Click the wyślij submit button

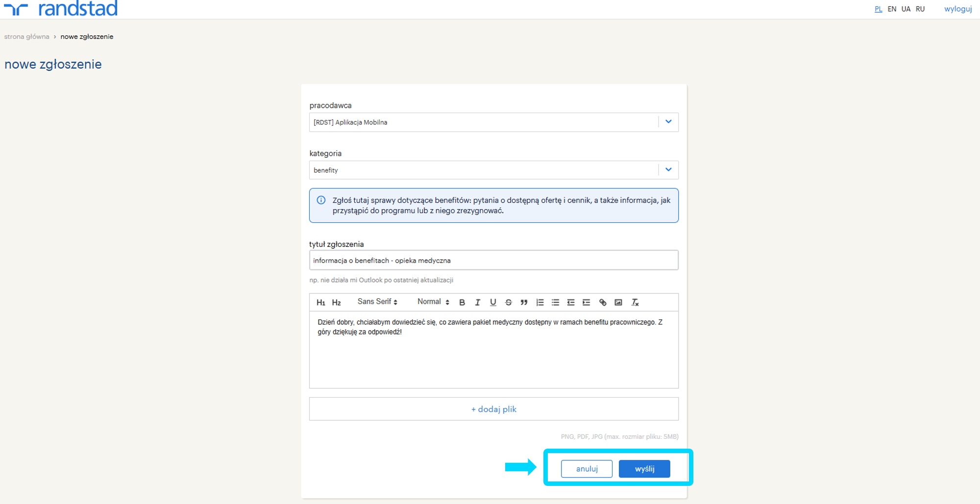pyautogui.click(x=644, y=469)
